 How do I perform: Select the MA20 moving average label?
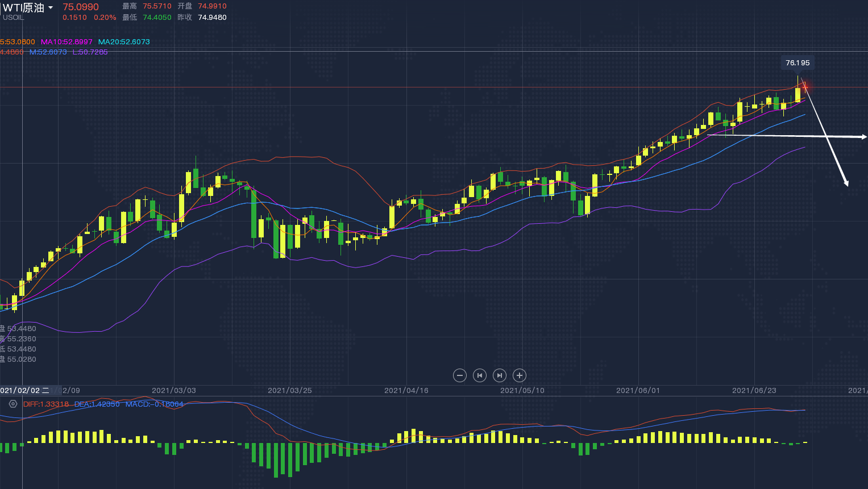tap(124, 42)
